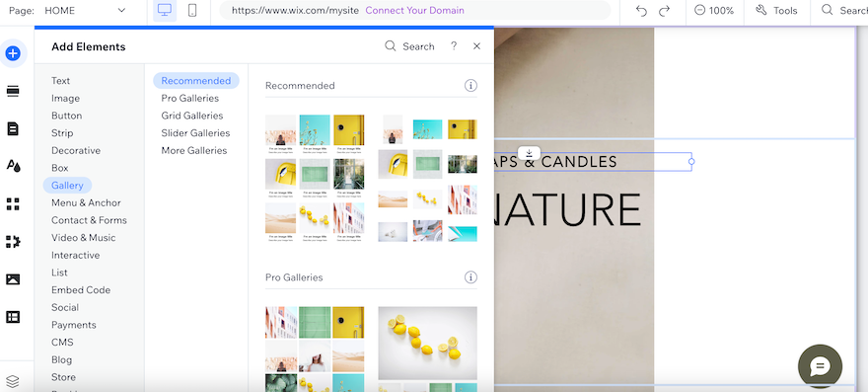Screen dimensions: 868x392
Task: Select Blog category
Action: 61,359
